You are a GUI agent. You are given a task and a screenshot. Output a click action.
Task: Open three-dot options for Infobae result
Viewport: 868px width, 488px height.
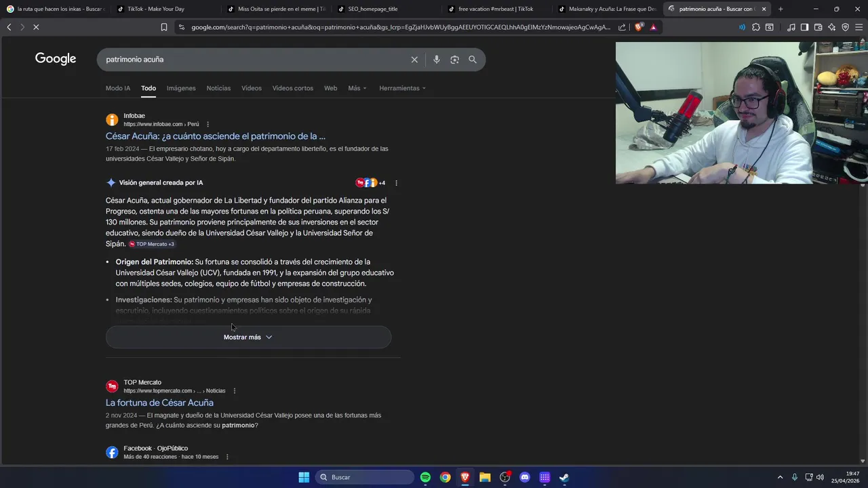pyautogui.click(x=208, y=124)
